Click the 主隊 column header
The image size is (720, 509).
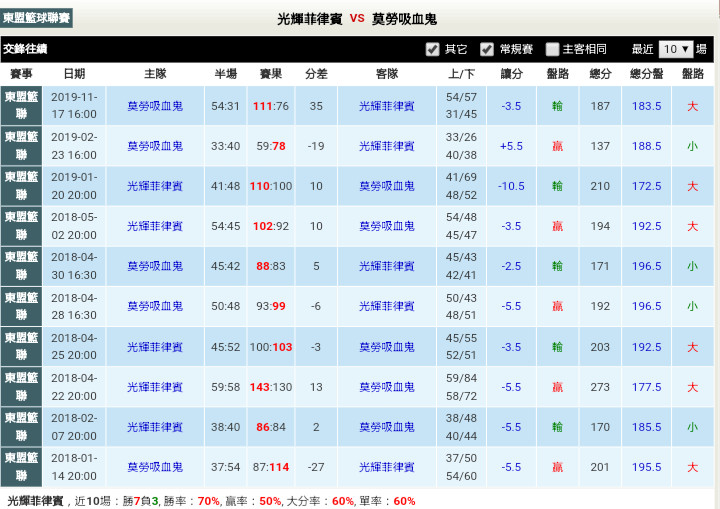point(155,74)
